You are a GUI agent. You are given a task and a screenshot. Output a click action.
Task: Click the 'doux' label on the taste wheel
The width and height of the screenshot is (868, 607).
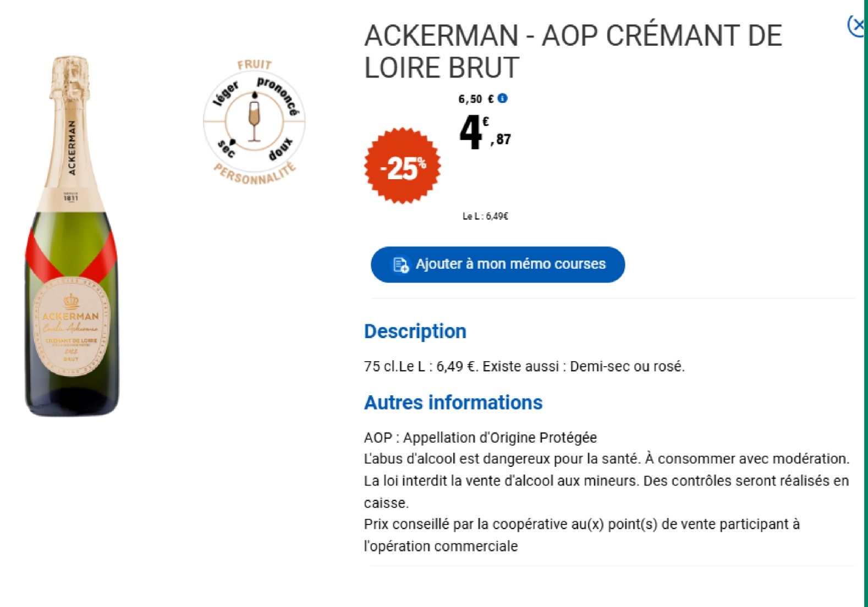click(x=281, y=150)
